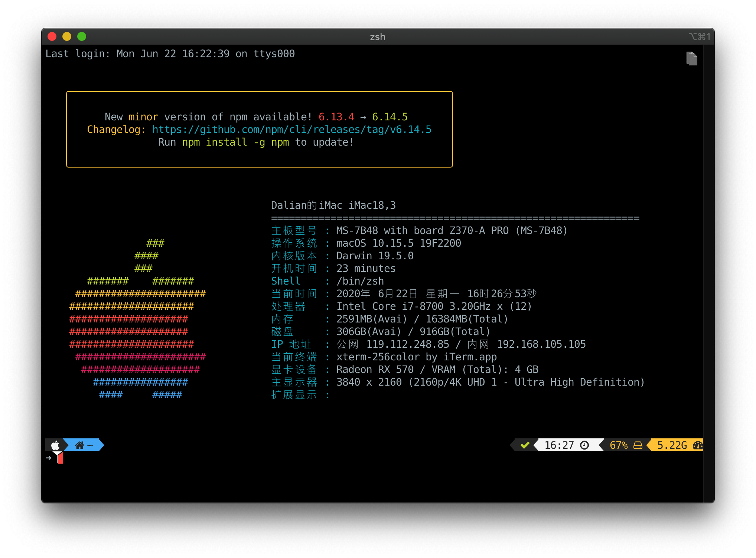
Task: Click the 主板型号 motherboard value line
Action: click(x=452, y=231)
